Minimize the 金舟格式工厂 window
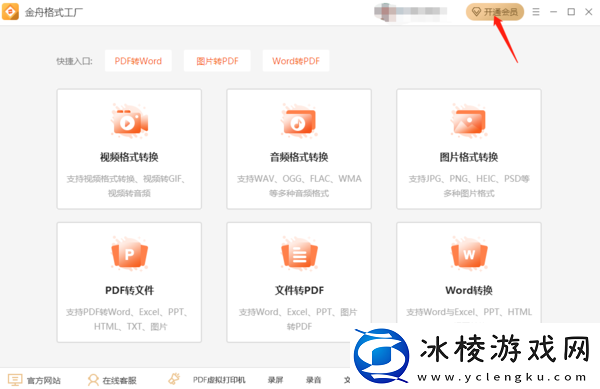The width and height of the screenshot is (600, 389). click(x=553, y=12)
